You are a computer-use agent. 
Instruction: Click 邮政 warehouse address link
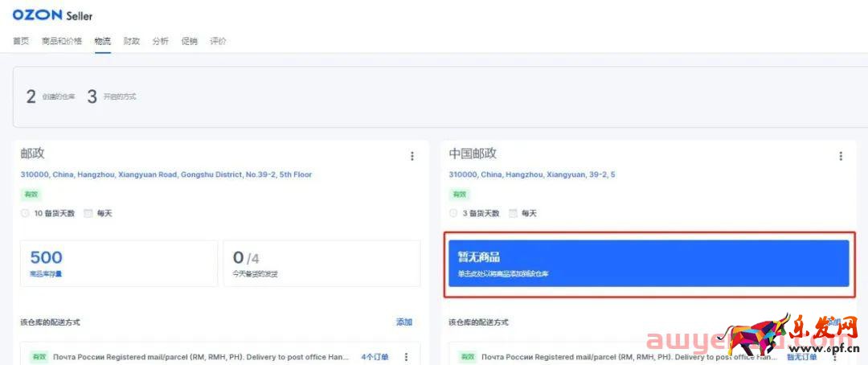[x=166, y=174]
